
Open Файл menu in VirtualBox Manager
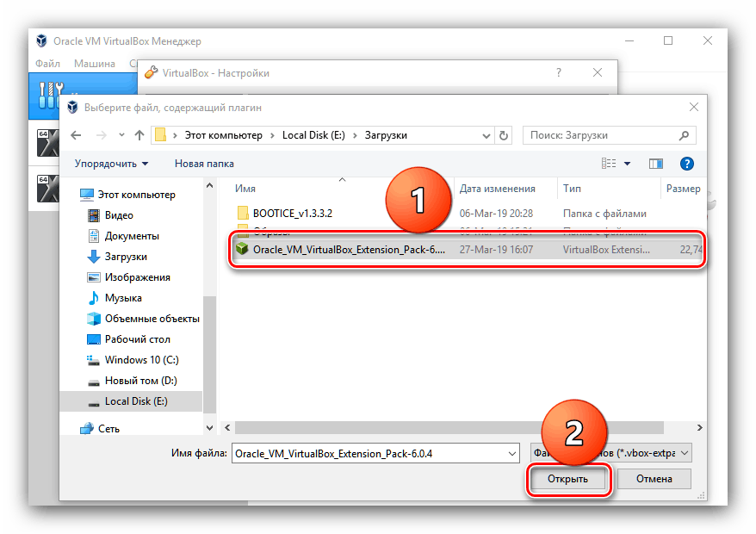pos(47,64)
